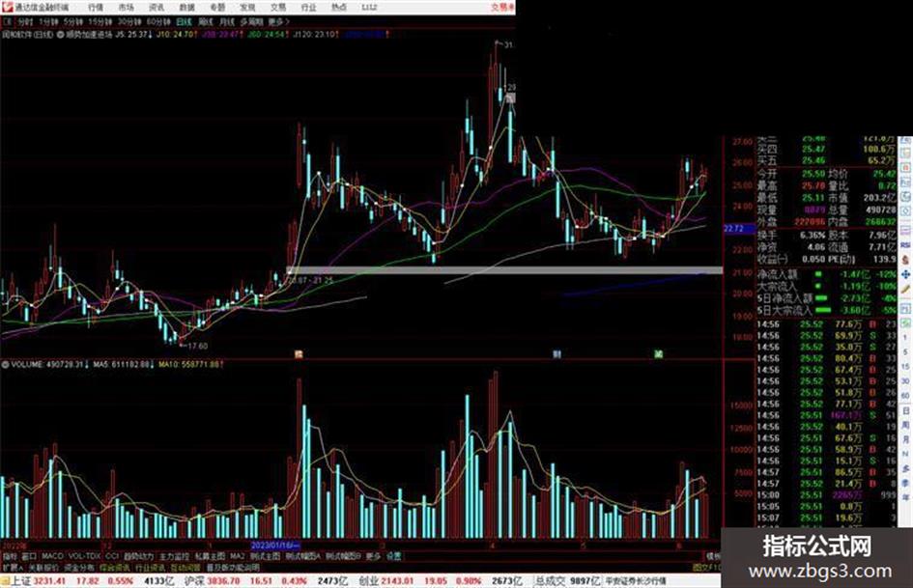Select the VOL-TDX indicator tab

(x=84, y=556)
